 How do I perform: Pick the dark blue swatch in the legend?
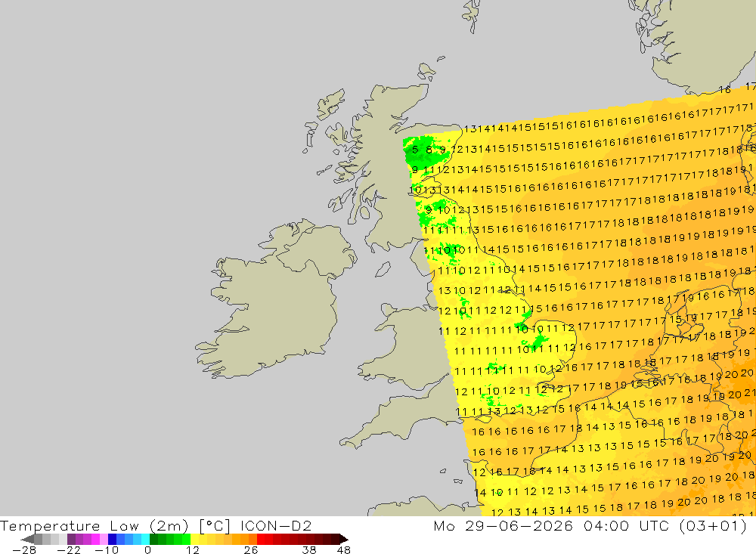tap(113, 540)
